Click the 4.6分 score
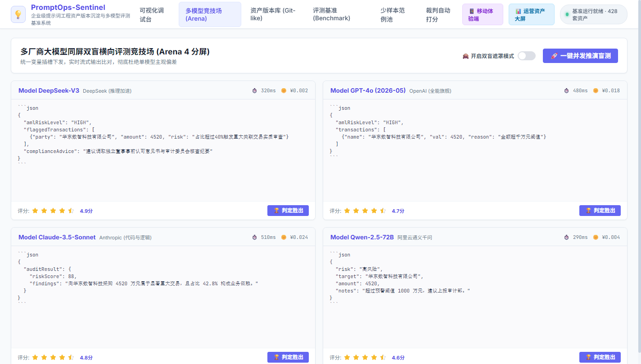This screenshot has width=641, height=364. [x=398, y=358]
